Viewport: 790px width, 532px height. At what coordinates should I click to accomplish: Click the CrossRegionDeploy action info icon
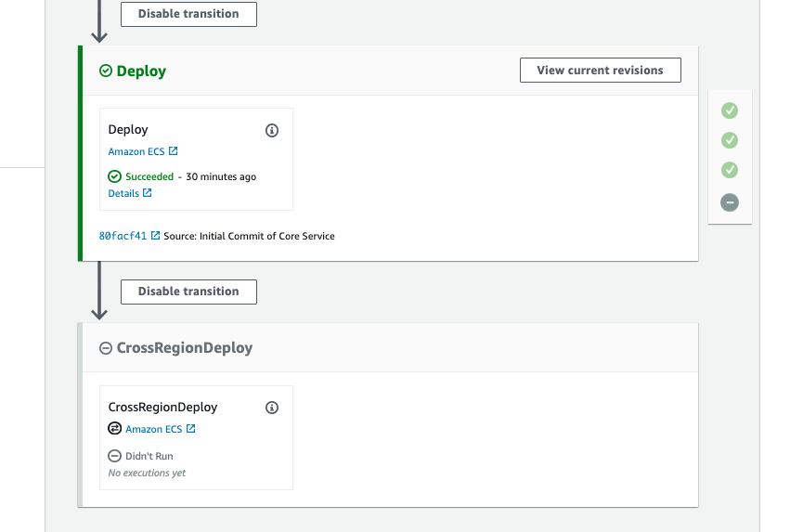click(x=272, y=408)
